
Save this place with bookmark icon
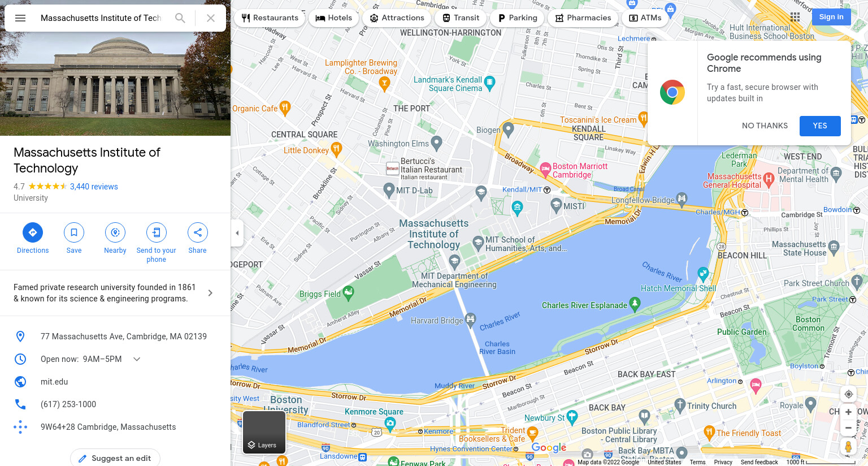pos(74,232)
